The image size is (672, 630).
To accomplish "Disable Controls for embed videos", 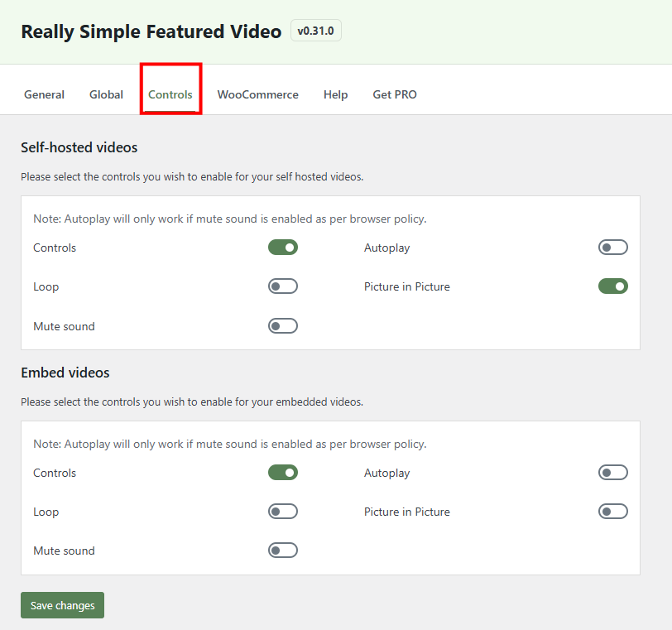I will point(282,472).
